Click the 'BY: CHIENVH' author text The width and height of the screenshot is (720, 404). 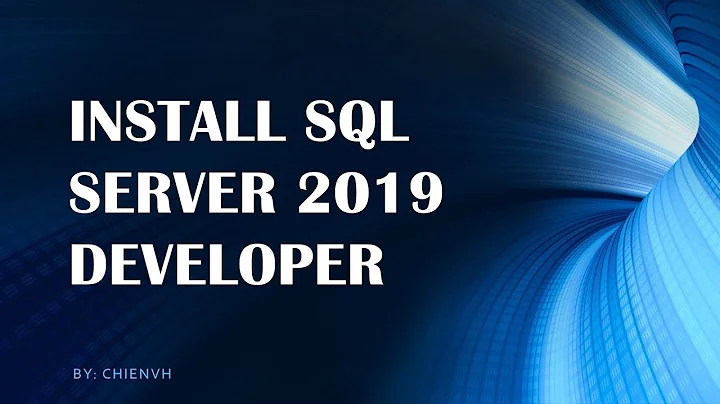tap(122, 374)
